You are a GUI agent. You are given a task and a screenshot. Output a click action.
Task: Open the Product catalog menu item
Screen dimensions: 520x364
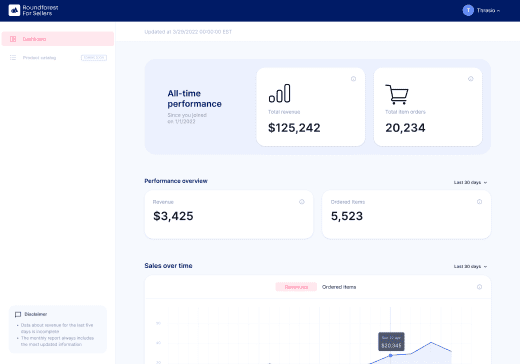click(58, 58)
